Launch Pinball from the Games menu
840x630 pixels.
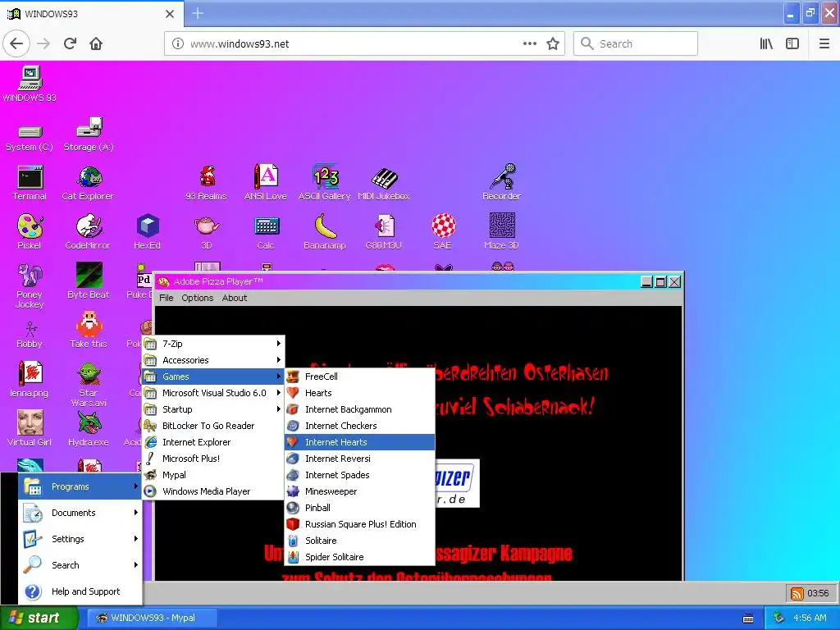[359, 508]
